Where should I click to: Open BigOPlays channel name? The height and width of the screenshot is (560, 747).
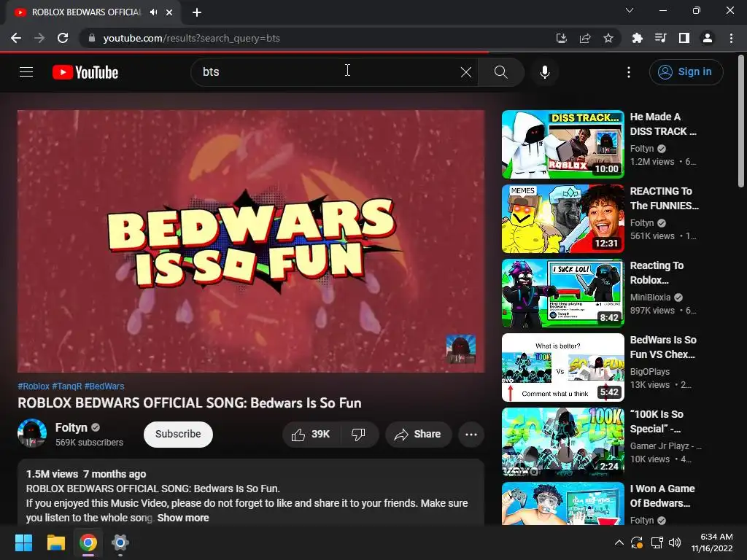(650, 371)
